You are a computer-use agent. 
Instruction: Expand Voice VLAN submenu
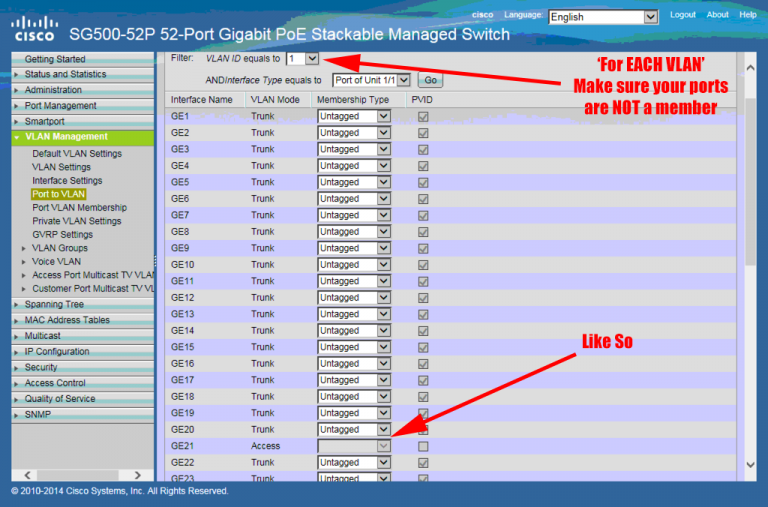click(x=56, y=262)
